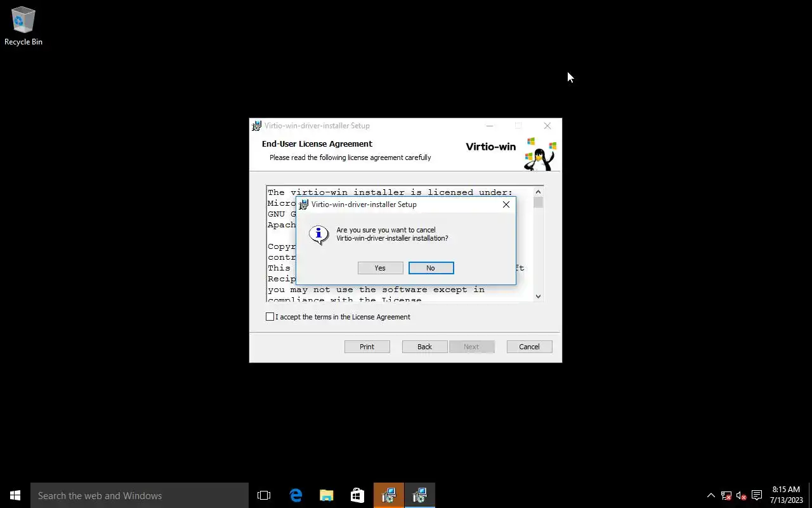This screenshot has width=812, height=508.
Task: Go Back in the setup wizard
Action: tap(424, 347)
